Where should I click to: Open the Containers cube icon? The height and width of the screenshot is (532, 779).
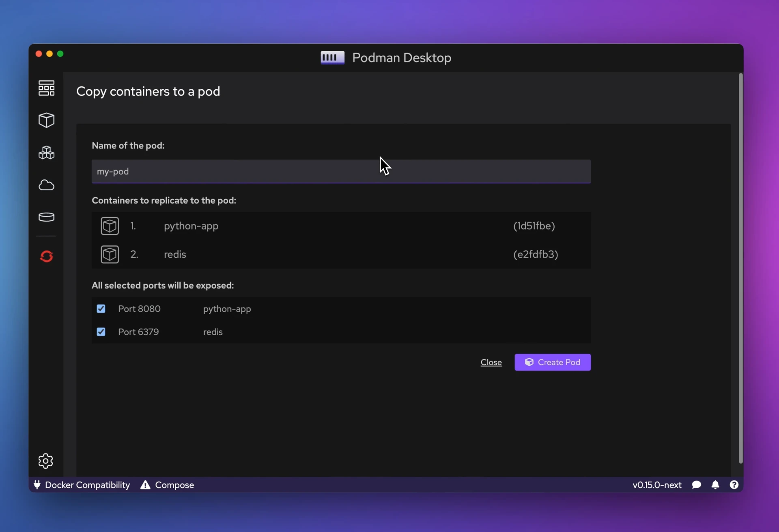(46, 120)
